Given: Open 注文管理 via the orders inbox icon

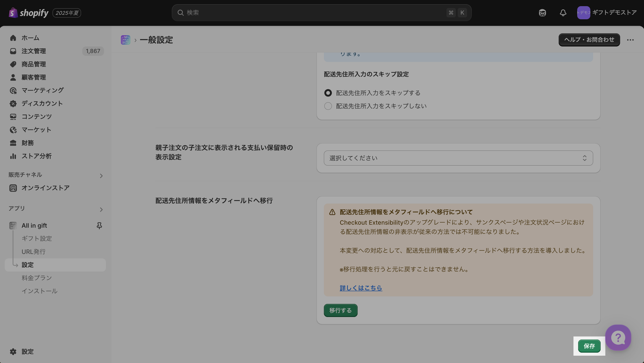Looking at the screenshot, I should tap(13, 51).
